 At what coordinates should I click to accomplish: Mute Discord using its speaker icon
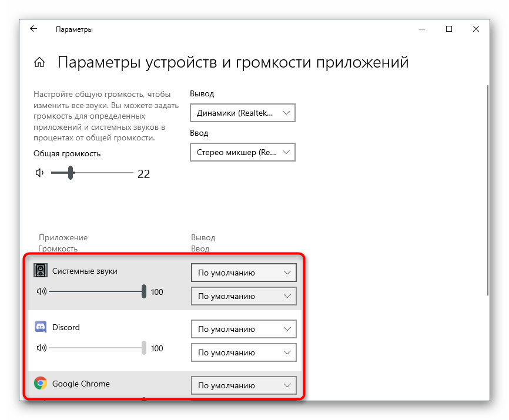(41, 348)
